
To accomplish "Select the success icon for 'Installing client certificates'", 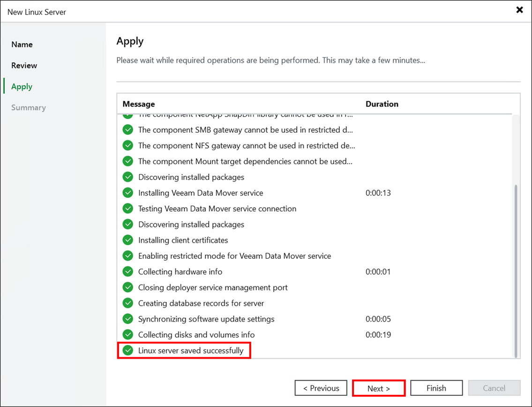I will pos(127,240).
